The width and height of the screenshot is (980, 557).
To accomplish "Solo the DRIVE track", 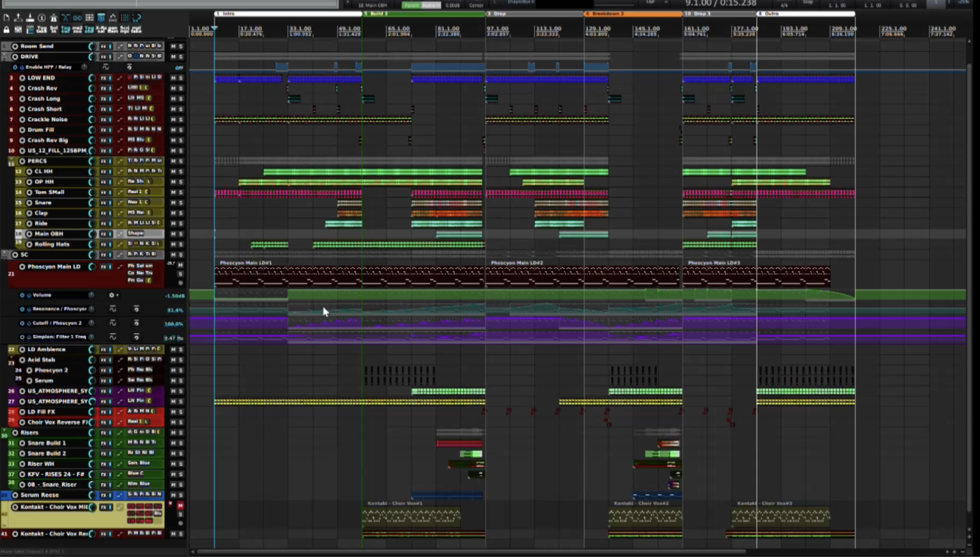I will click(181, 57).
